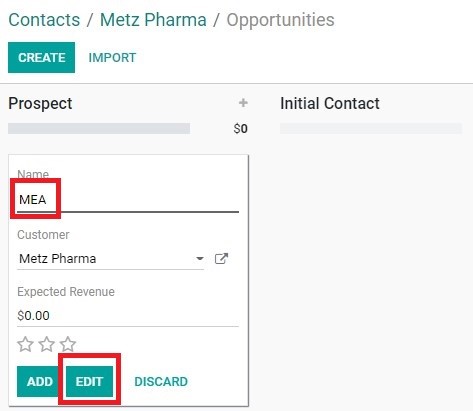Screen dimensions: 473x411
Task: Go to Contacts breadcrumb
Action: tap(44, 20)
